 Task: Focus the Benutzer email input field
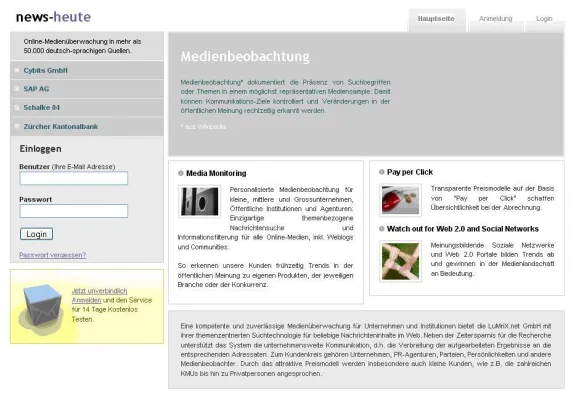74,178
